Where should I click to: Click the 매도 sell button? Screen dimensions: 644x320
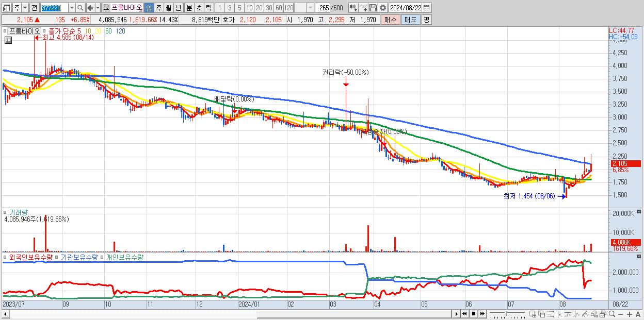[x=410, y=20]
